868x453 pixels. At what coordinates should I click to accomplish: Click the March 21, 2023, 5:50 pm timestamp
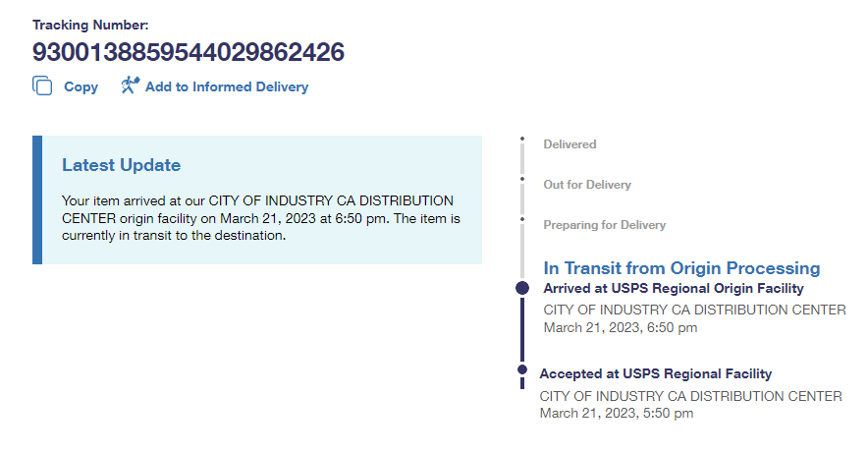click(616, 414)
